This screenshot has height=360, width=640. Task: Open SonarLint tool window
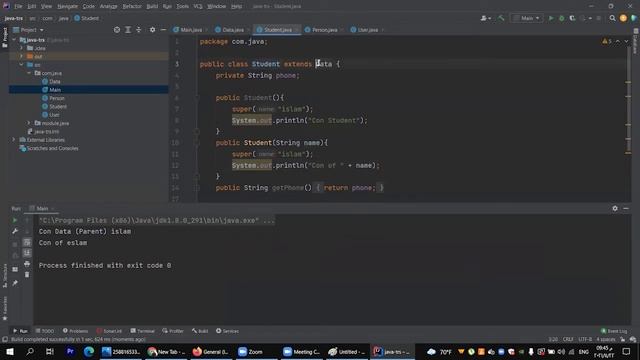click(x=109, y=331)
